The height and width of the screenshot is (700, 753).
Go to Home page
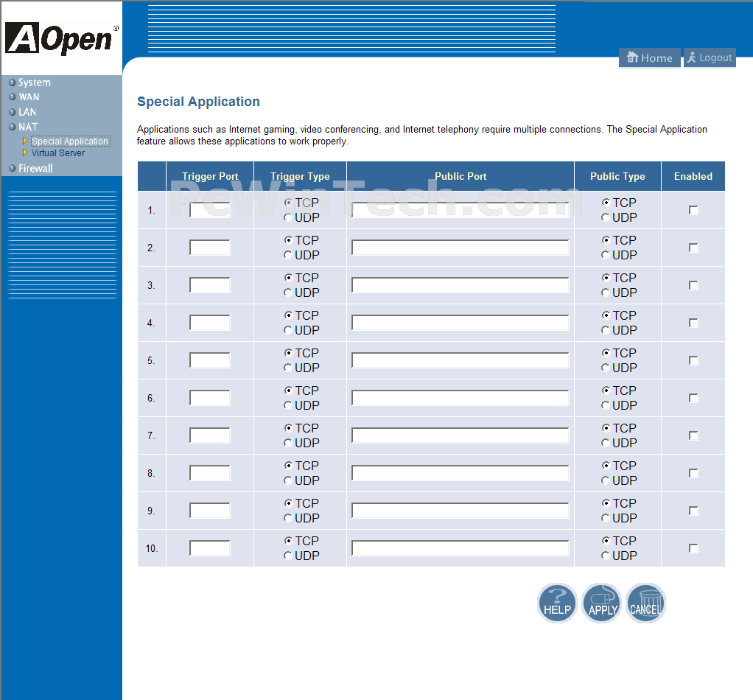pos(649,58)
